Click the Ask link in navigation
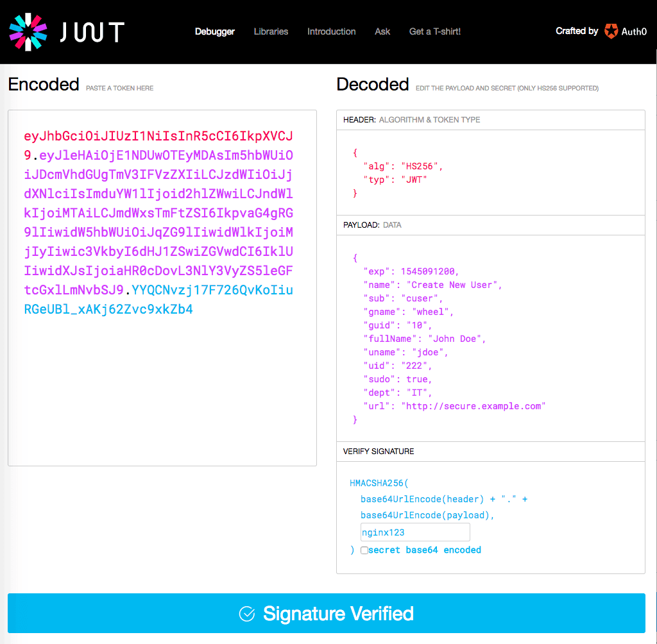657x644 pixels. tap(382, 31)
